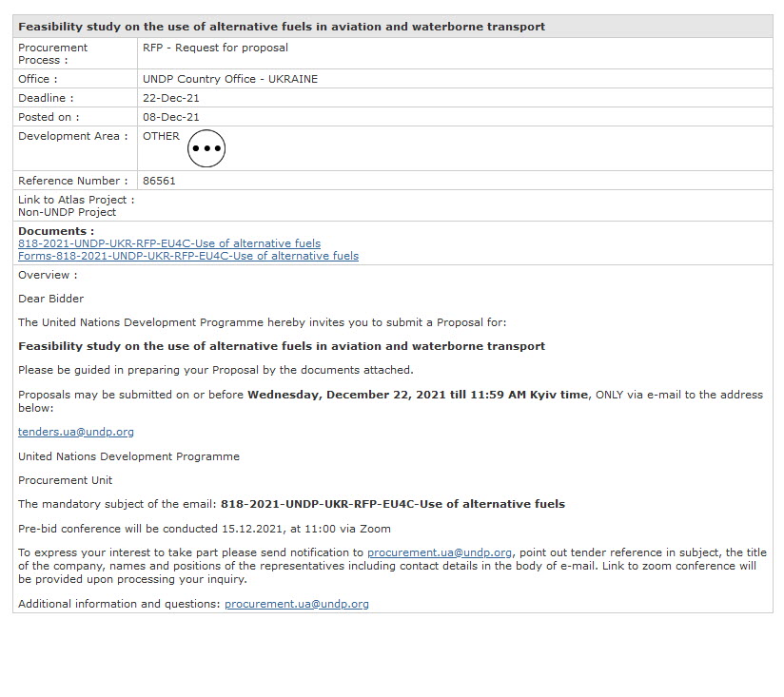This screenshot has width=784, height=697.
Task: Click the deadline value 22-Dec-21
Action: tap(171, 98)
